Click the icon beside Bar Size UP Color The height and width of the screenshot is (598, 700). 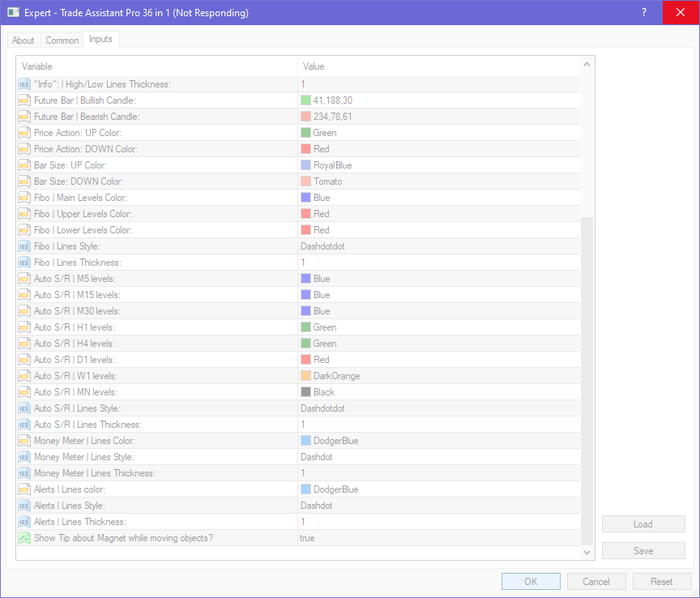click(x=24, y=165)
